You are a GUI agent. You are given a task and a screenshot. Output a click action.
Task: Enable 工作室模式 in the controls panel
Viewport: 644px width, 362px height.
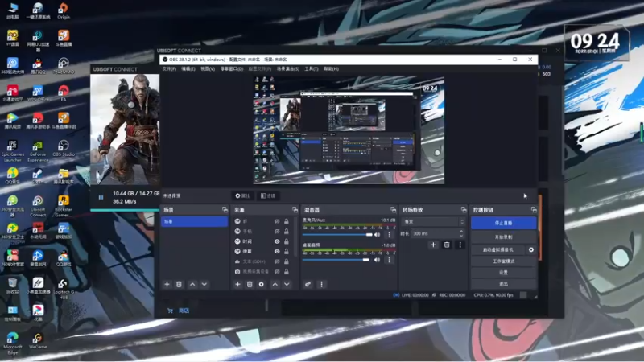(x=504, y=261)
